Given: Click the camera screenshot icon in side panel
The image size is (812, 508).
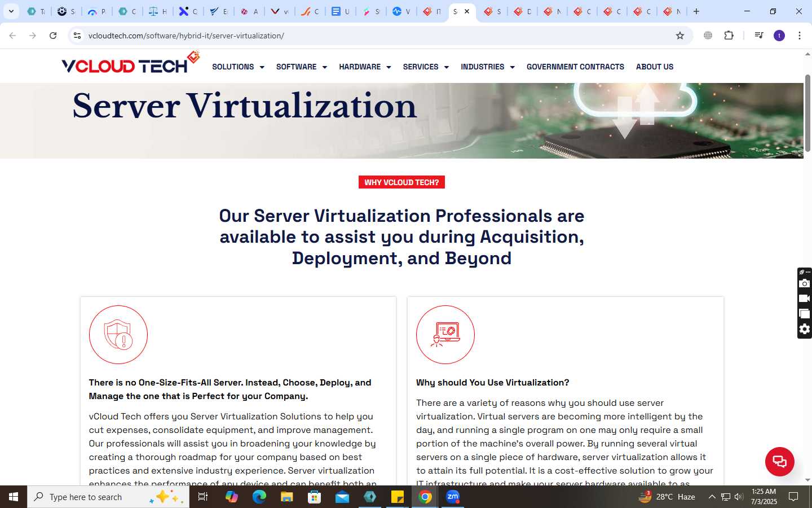Looking at the screenshot, I should (805, 283).
